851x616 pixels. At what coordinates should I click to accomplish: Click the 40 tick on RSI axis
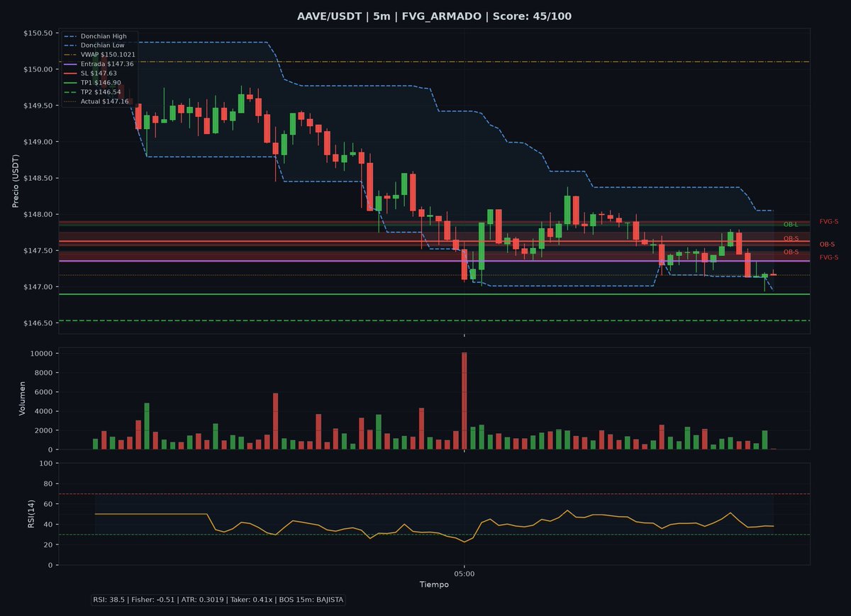[47, 525]
